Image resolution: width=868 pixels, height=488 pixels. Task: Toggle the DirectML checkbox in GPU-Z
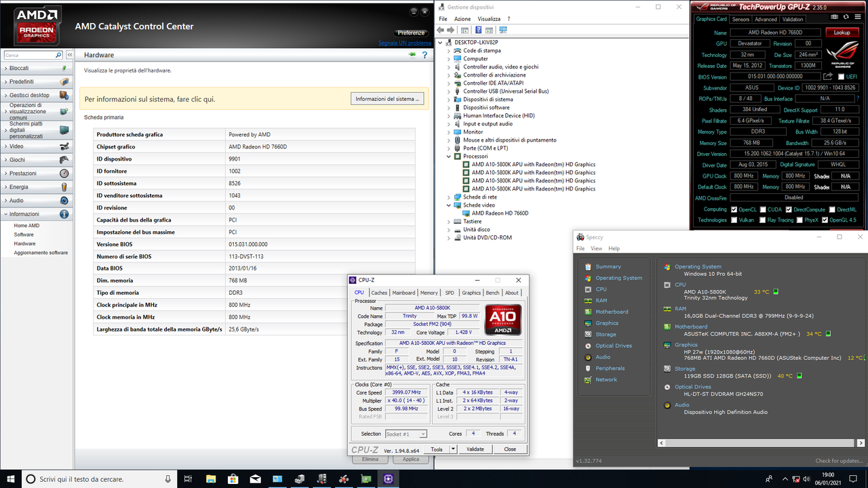point(831,209)
